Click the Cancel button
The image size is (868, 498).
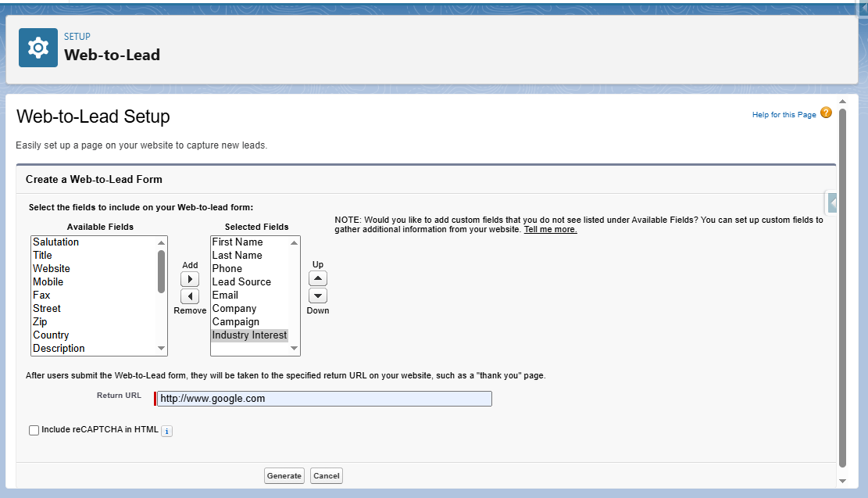[326, 476]
